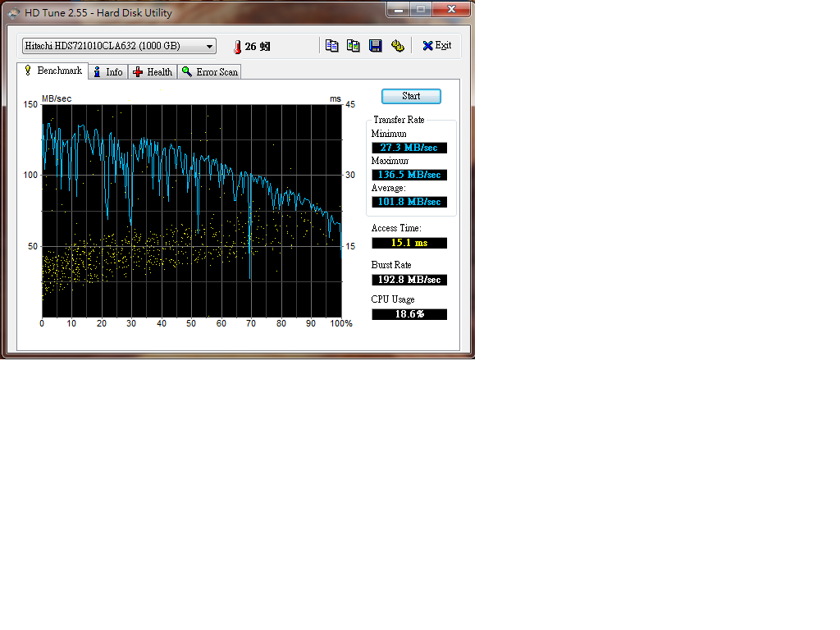Click the copy text to clipboard icon

tap(331, 46)
